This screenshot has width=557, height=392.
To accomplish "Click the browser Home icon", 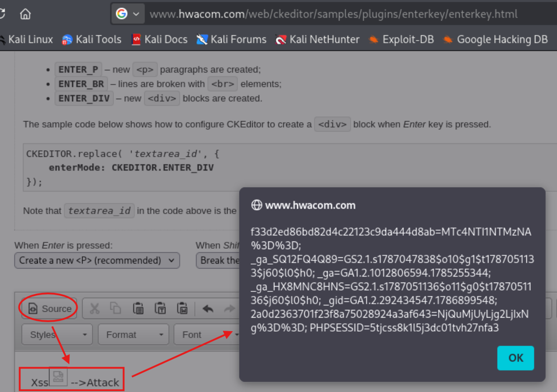I will click(x=25, y=14).
